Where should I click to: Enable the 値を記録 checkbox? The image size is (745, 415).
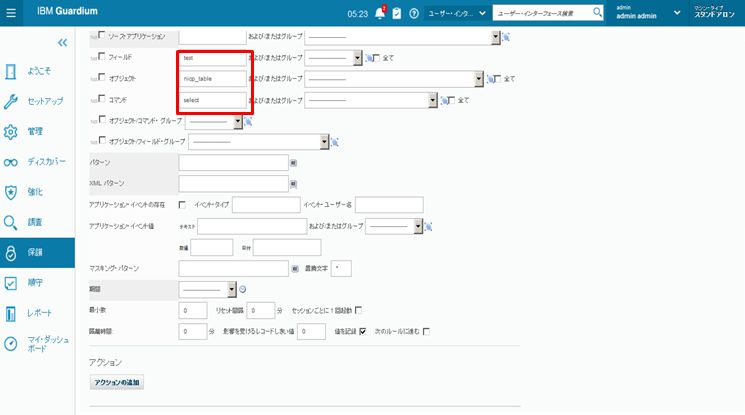point(363,331)
